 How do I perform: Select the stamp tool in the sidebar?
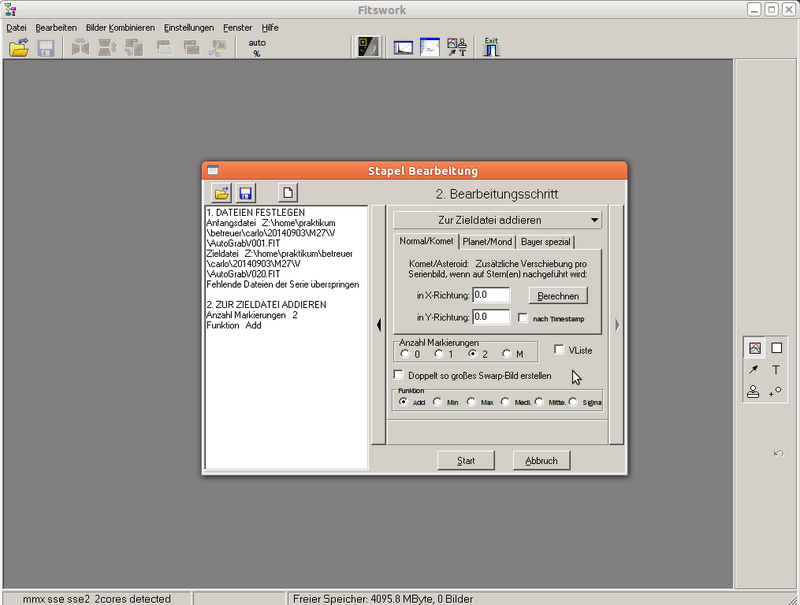(753, 391)
